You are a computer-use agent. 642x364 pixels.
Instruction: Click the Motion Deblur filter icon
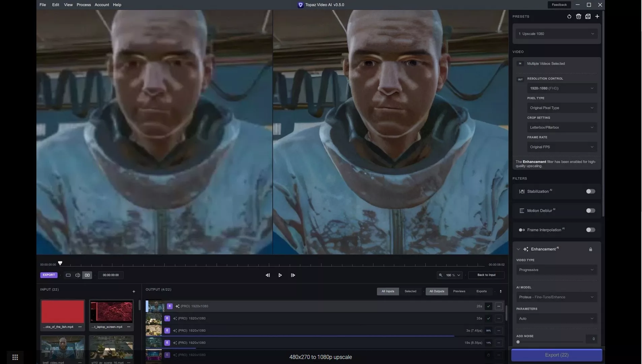click(x=522, y=211)
